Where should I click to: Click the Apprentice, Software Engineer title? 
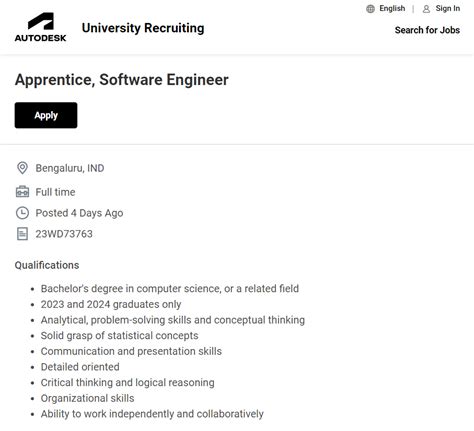(122, 80)
